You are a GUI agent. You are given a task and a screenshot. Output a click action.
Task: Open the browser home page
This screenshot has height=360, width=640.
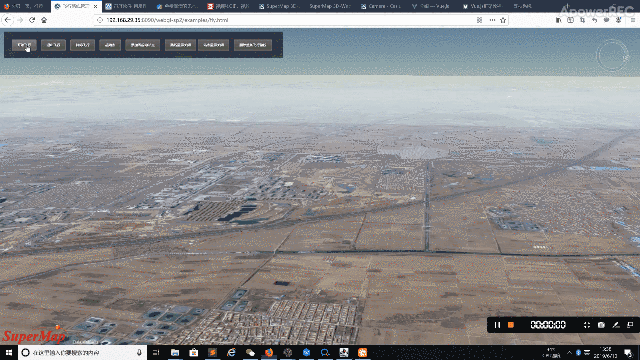(44, 20)
